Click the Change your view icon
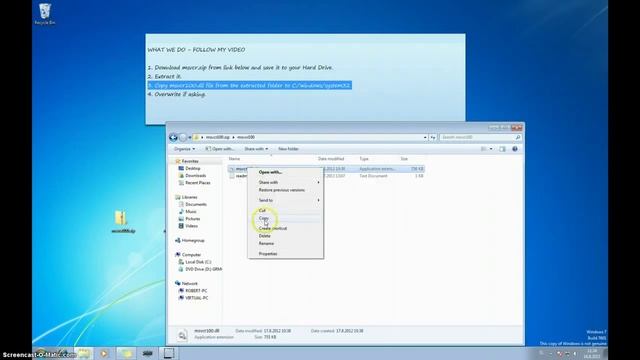The image size is (640, 360). [484, 149]
